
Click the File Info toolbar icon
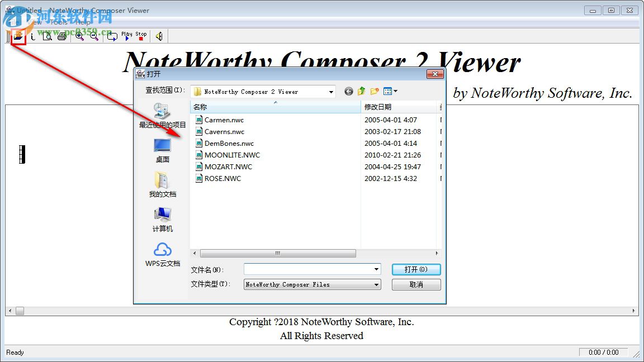pyautogui.click(x=32, y=36)
